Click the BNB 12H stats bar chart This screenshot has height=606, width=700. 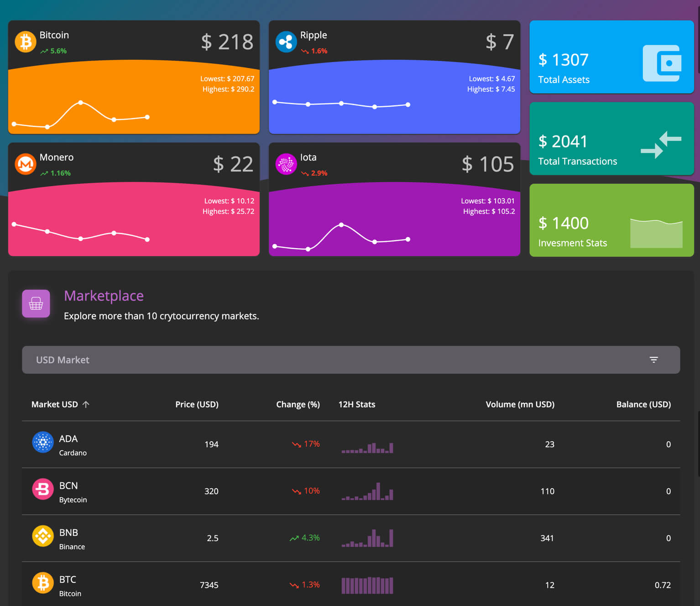pyautogui.click(x=367, y=538)
